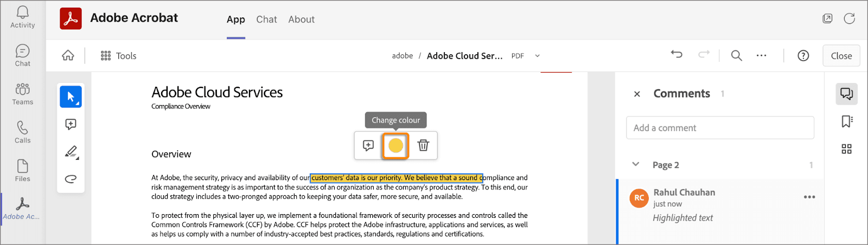Open the About tab

301,20
